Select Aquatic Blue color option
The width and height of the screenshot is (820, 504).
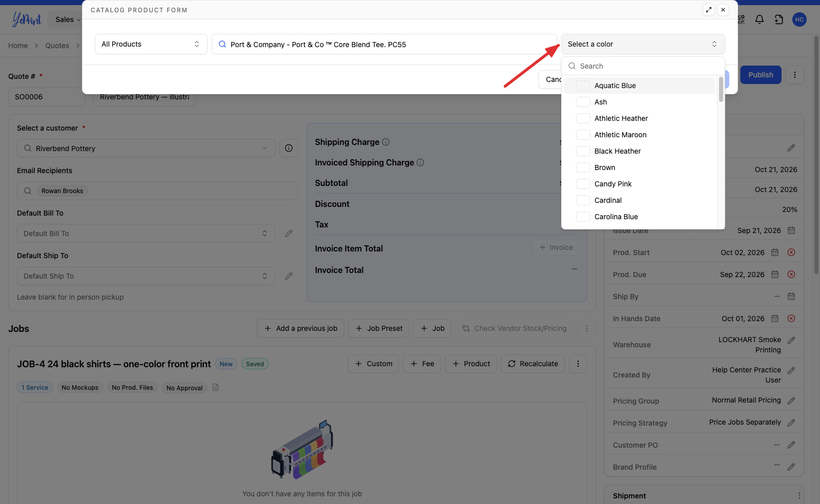pos(639,86)
